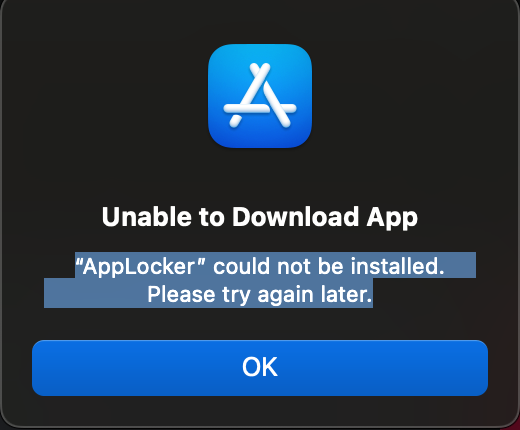This screenshot has height=430, width=520.
Task: Click the highlighted area left of "Please"
Action: tap(95, 293)
